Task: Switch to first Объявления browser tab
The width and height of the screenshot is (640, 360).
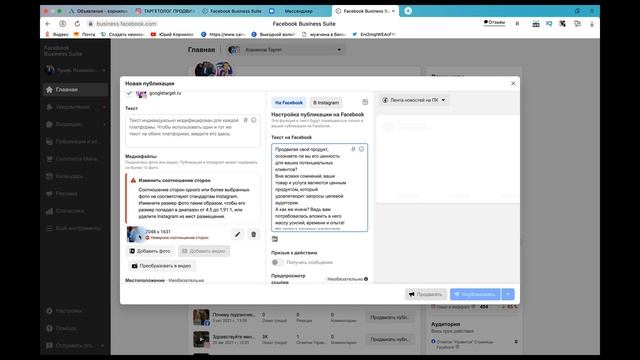Action: pyautogui.click(x=99, y=11)
